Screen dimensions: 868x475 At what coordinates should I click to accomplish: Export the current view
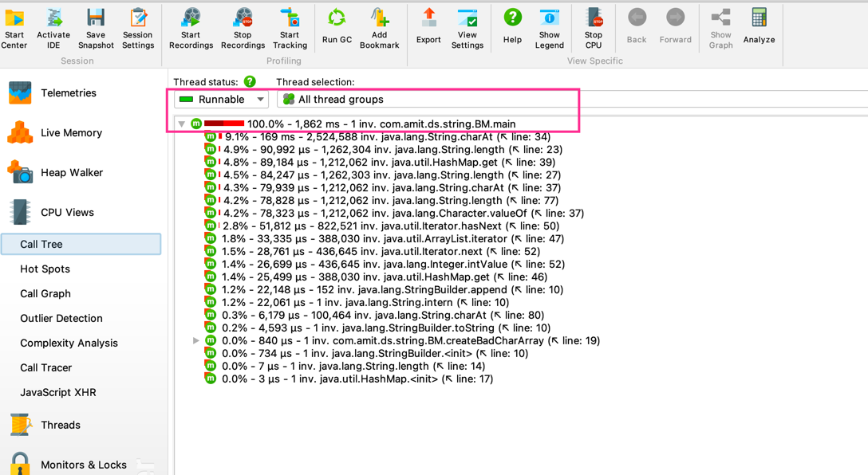428,26
